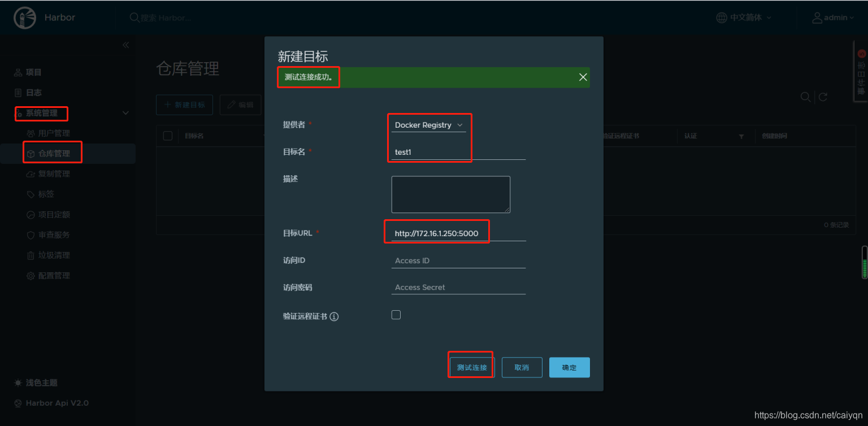The height and width of the screenshot is (426, 868).
Task: Click the 垃圾清理 trash icon
Action: [31, 255]
